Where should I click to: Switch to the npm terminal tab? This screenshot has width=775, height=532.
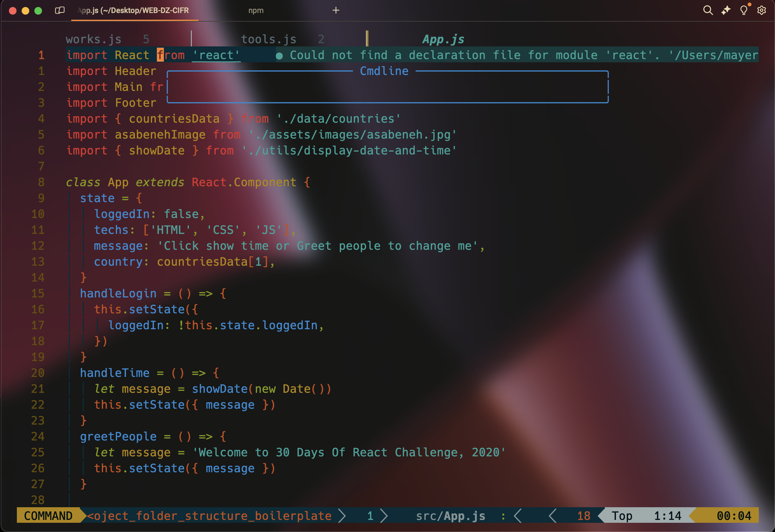255,10
